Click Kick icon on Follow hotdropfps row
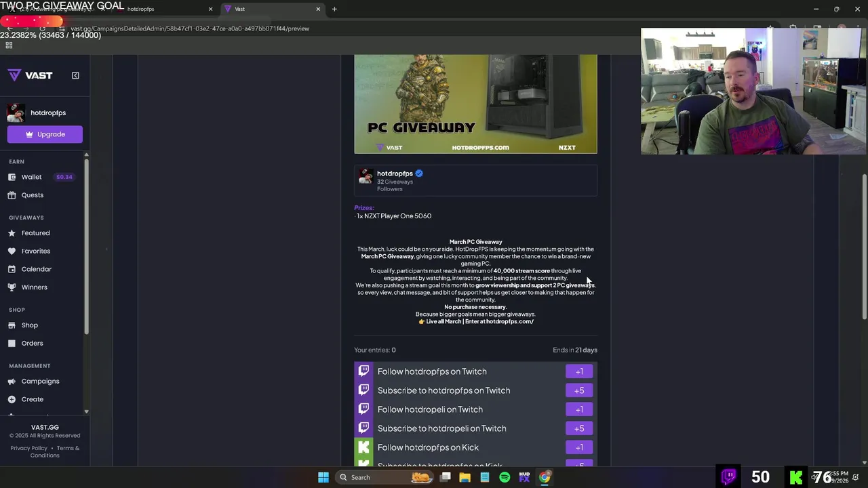 pos(363,447)
